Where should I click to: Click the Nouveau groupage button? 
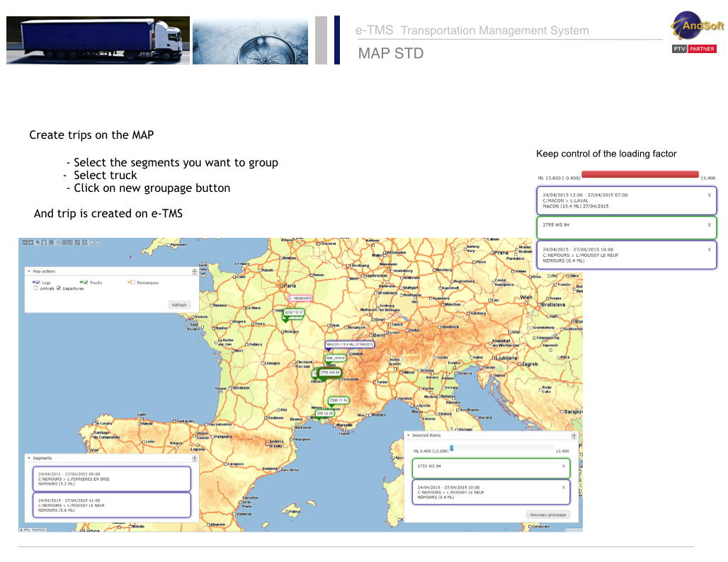pos(548,515)
